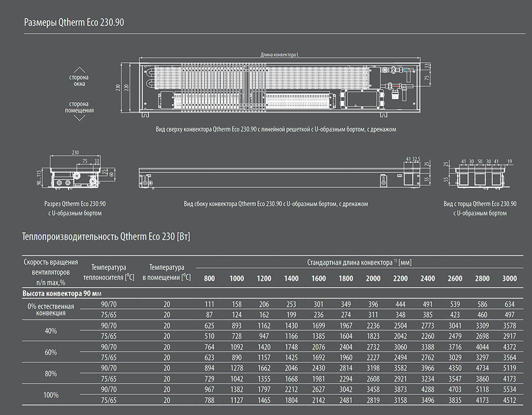Click the 800 length column header

209,279
